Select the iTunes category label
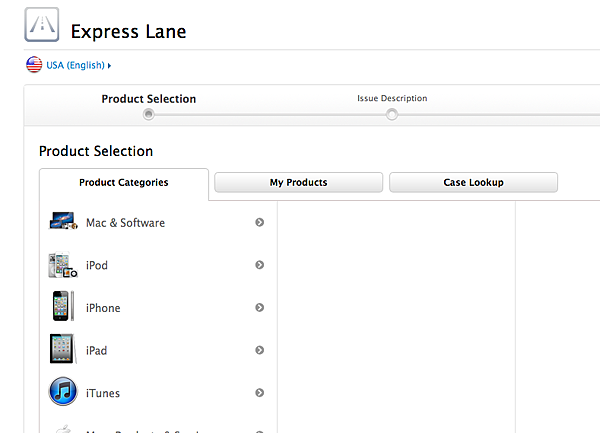600x433 pixels. [x=103, y=393]
